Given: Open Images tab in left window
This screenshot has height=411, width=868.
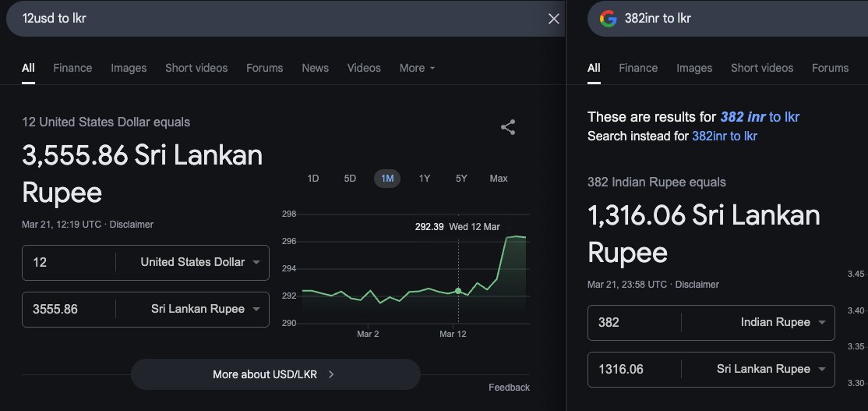Looking at the screenshot, I should [129, 68].
